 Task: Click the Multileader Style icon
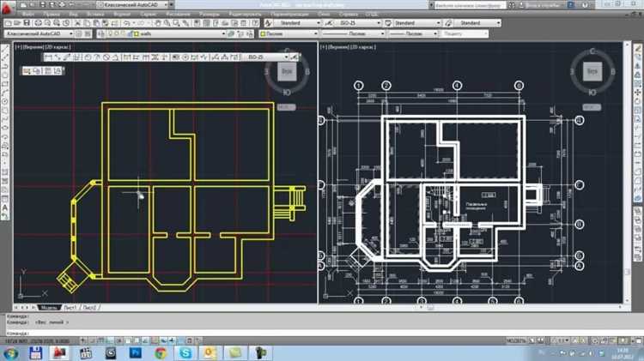click(x=448, y=23)
